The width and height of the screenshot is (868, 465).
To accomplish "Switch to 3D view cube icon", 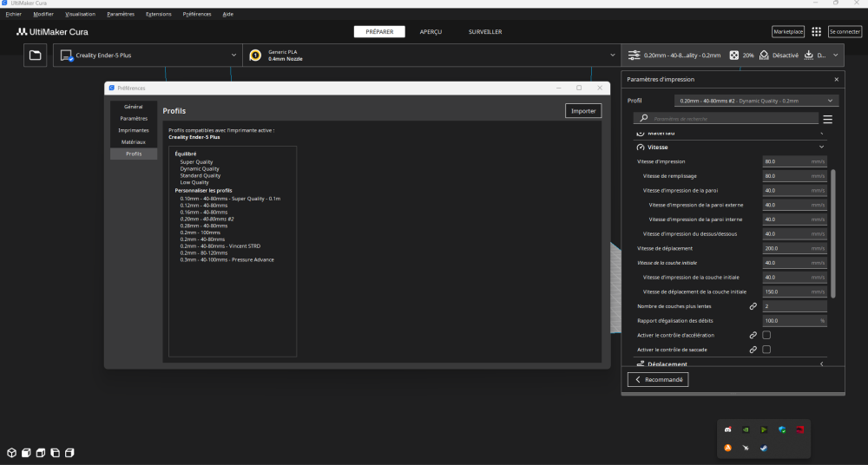I will tap(11, 453).
